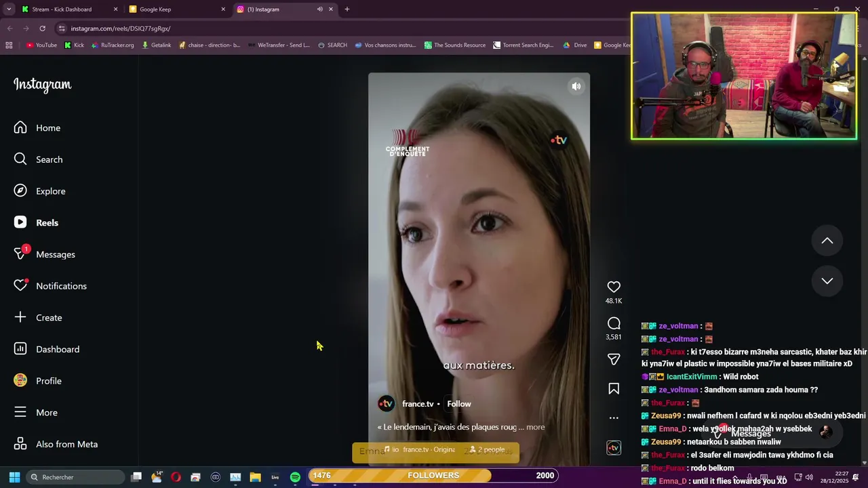Screen dimensions: 868x488
Task: Open the WeTransfer bookmark
Action: pos(279,45)
